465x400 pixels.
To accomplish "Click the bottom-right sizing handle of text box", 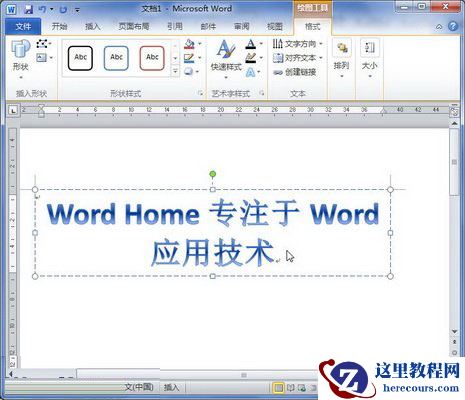I will point(391,276).
